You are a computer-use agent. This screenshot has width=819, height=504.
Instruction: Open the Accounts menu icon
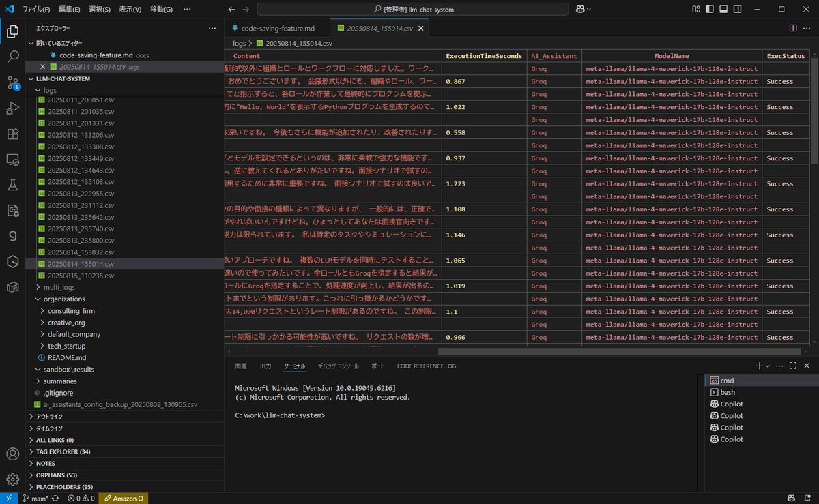(12, 454)
